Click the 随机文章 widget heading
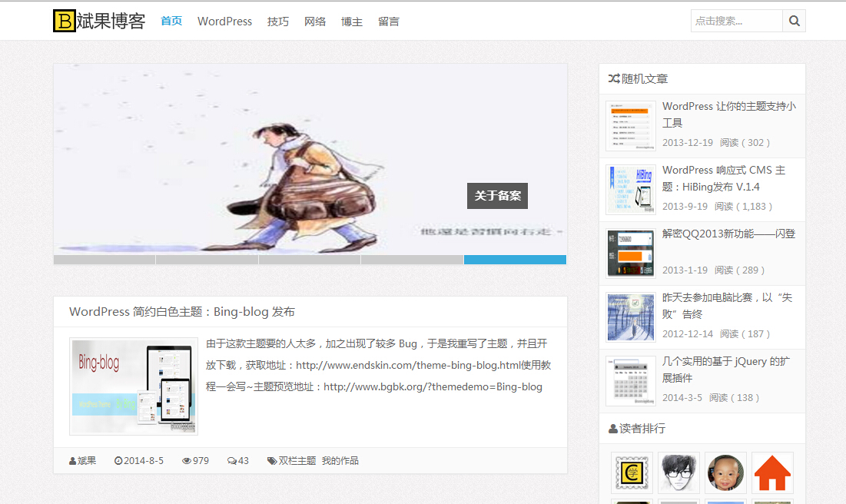846x504 pixels. 645,79
